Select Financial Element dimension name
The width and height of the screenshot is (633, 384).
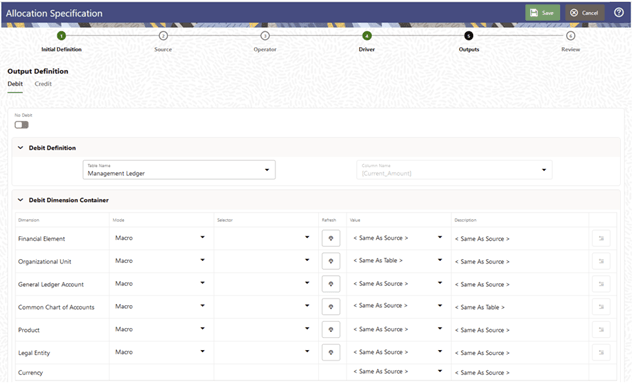pos(42,239)
